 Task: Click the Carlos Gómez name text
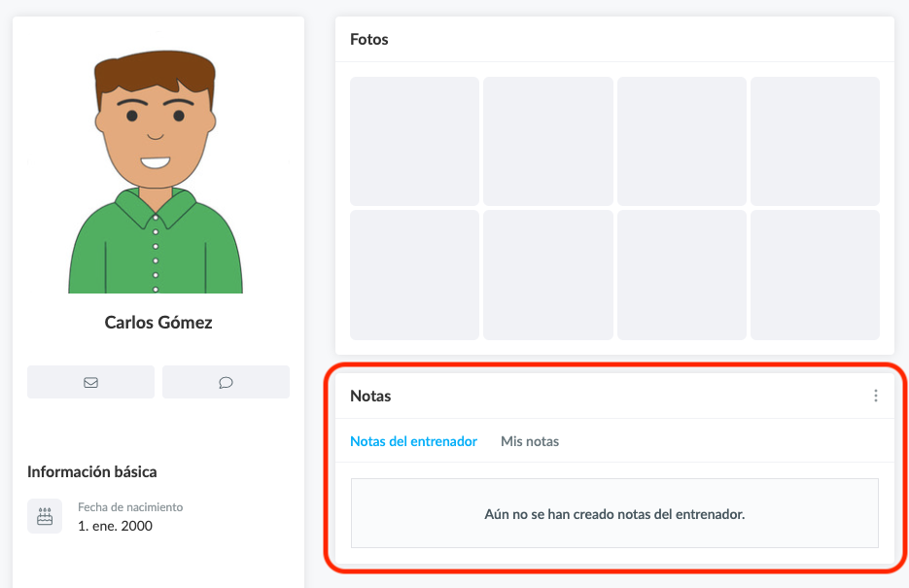click(x=158, y=323)
